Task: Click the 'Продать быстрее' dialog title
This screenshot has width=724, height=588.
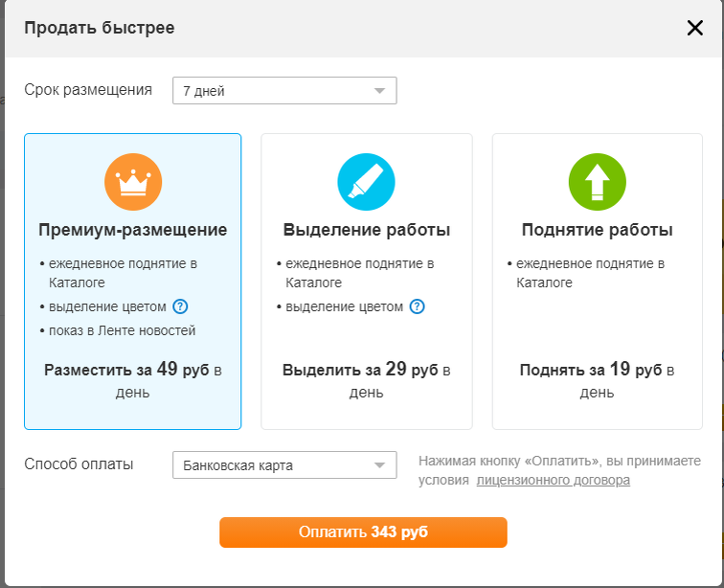Action: tap(100, 28)
